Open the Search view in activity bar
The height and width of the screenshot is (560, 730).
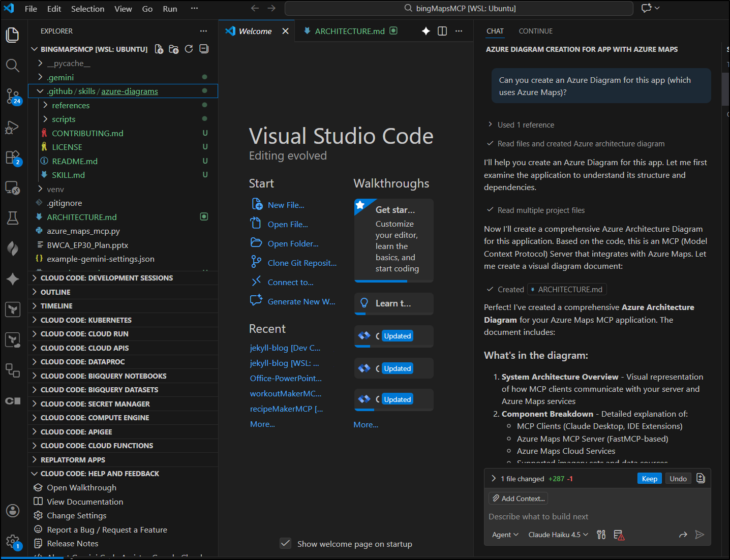click(13, 66)
